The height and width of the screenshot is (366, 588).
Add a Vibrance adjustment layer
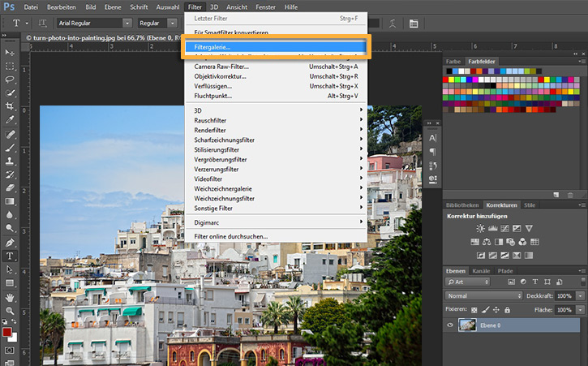[x=529, y=228]
